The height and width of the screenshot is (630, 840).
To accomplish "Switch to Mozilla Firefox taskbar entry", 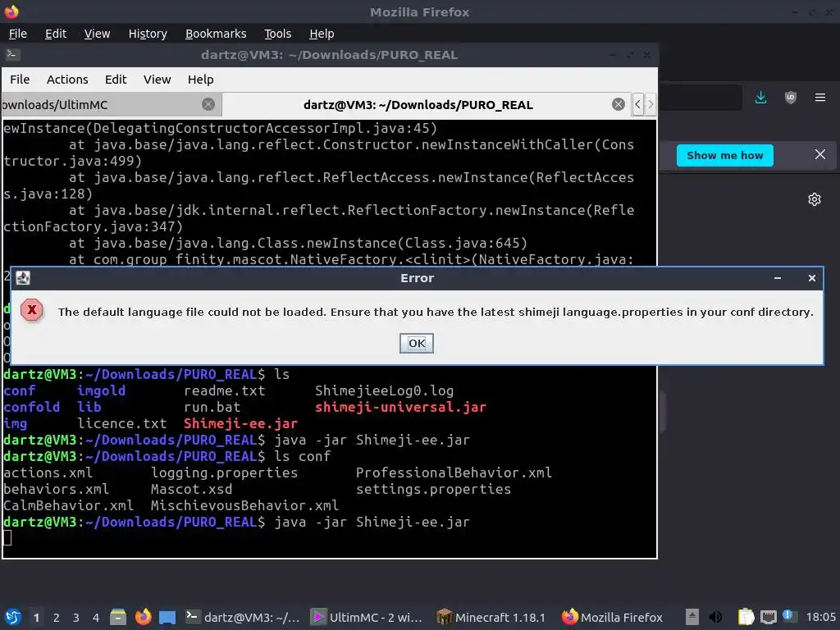I will 612,617.
